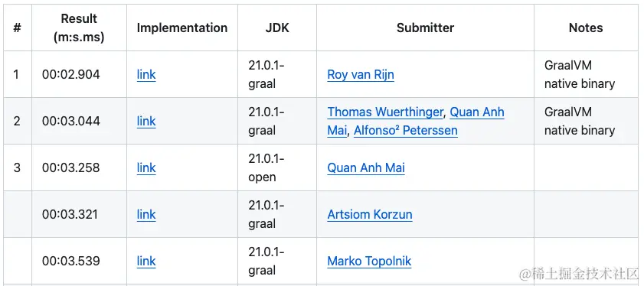Screen dimensions: 644x286
Task: Open Roy van Rijn's submitter profile
Action: coord(361,75)
